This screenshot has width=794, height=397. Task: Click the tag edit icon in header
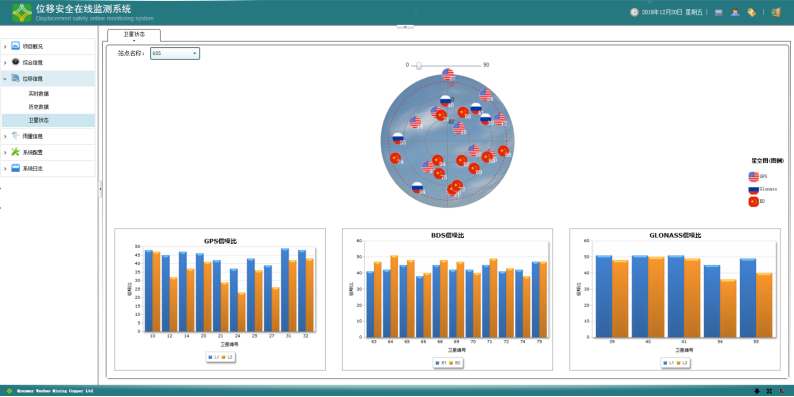pos(751,13)
